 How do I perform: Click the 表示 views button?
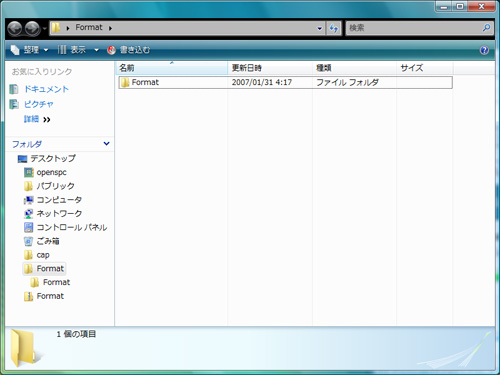click(72, 50)
